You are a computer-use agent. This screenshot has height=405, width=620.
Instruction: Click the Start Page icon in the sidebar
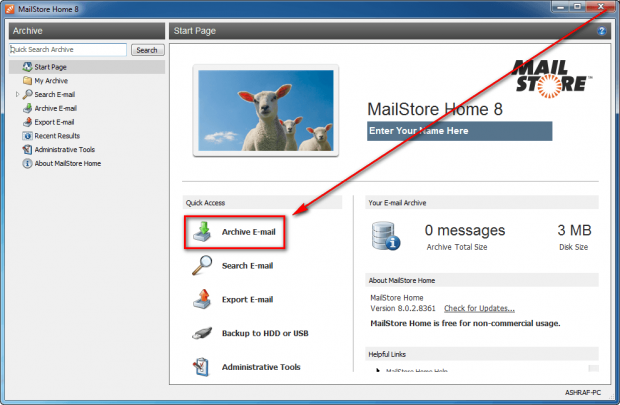pos(27,67)
